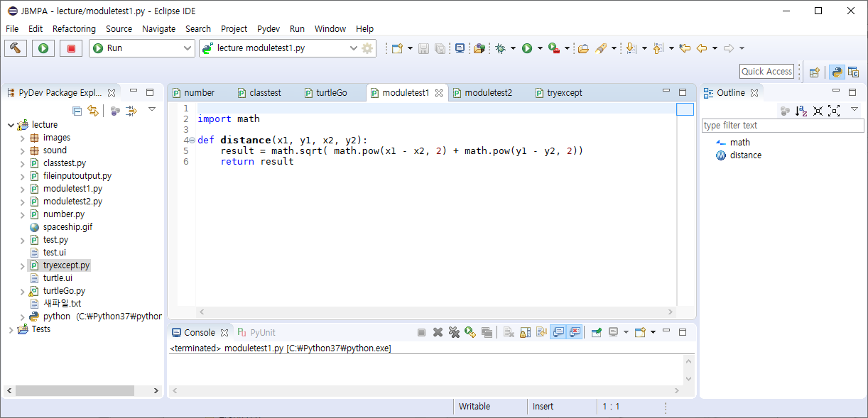
Task: Click the Writable status bar entry
Action: [474, 407]
